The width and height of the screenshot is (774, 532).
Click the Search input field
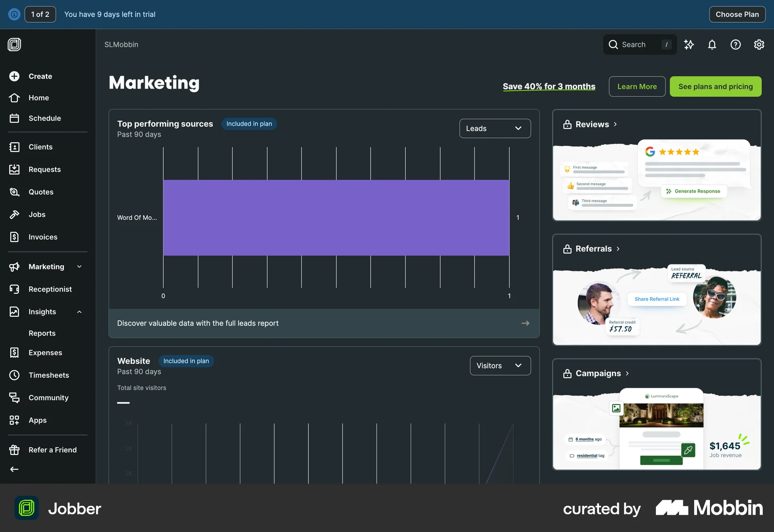click(x=639, y=45)
